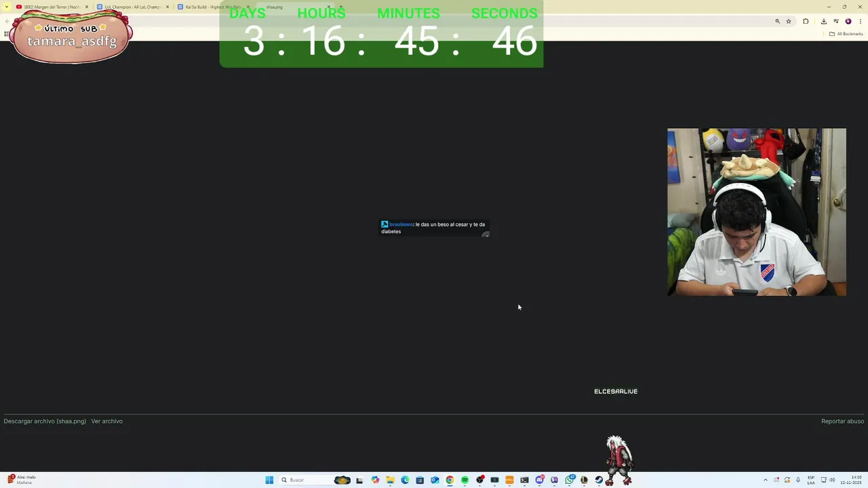Open Chrome downloads icon
This screenshot has height=488, width=868.
823,21
